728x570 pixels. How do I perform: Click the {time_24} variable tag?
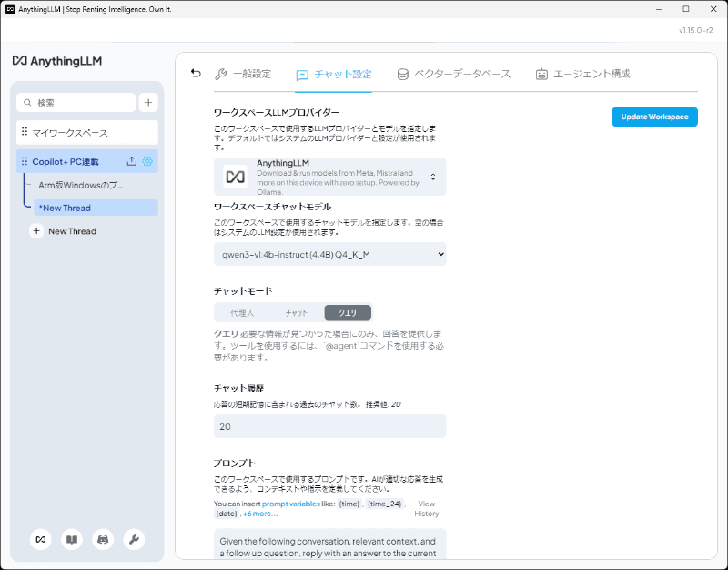384,504
